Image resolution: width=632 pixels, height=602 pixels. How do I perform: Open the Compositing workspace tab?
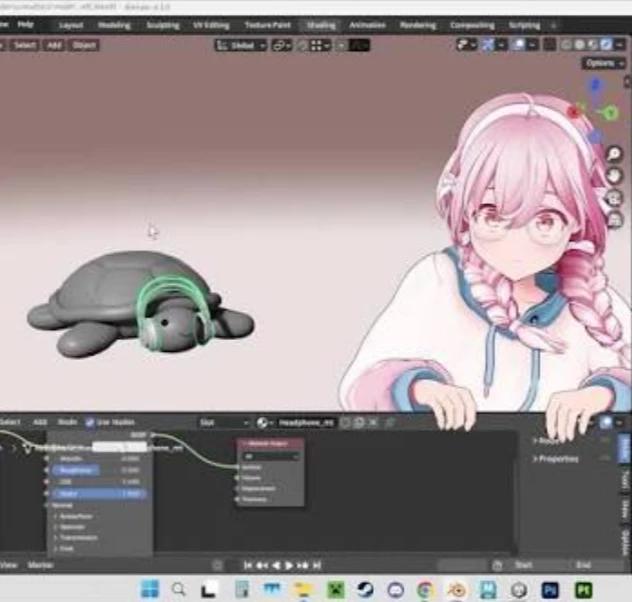click(472, 25)
